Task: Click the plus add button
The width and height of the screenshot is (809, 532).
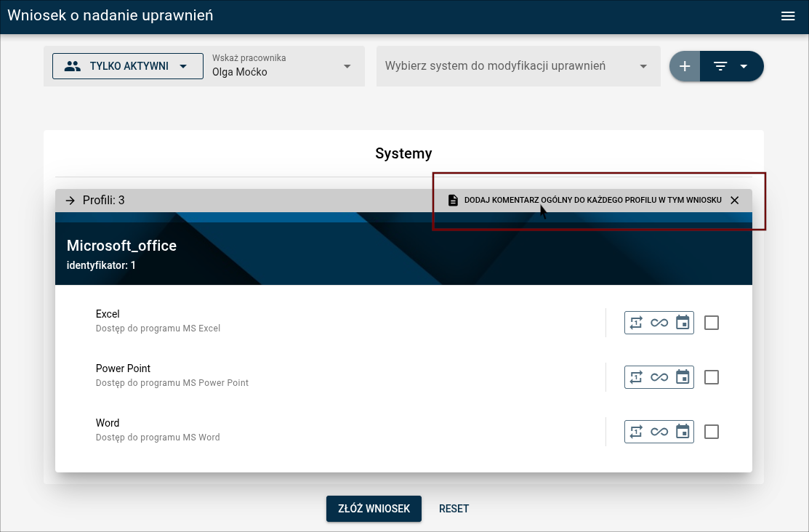Action: (x=684, y=66)
